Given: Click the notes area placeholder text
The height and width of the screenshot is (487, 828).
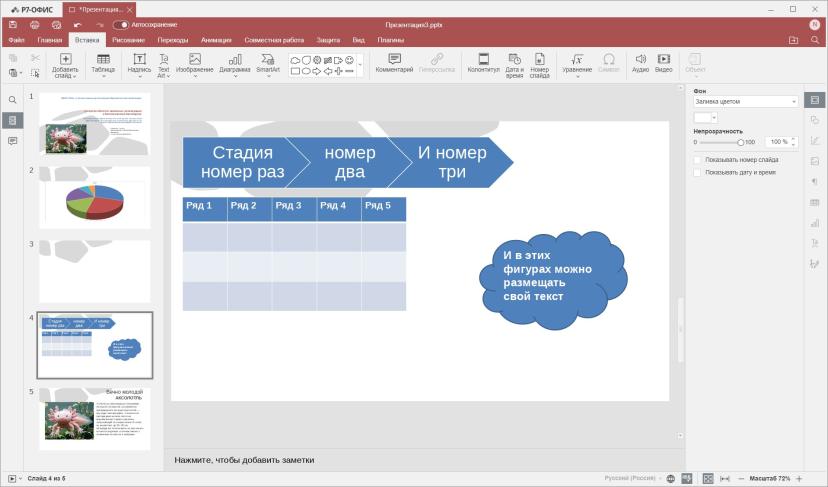Looking at the screenshot, I should pos(244,460).
